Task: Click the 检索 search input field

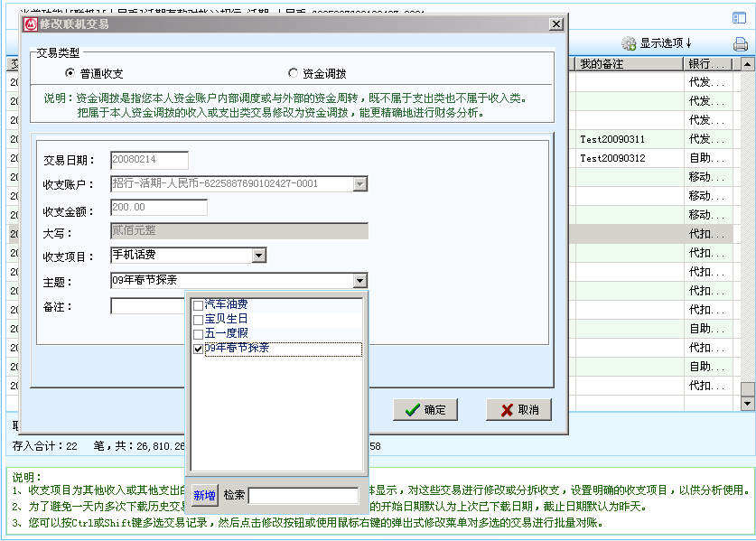Action: tap(303, 495)
